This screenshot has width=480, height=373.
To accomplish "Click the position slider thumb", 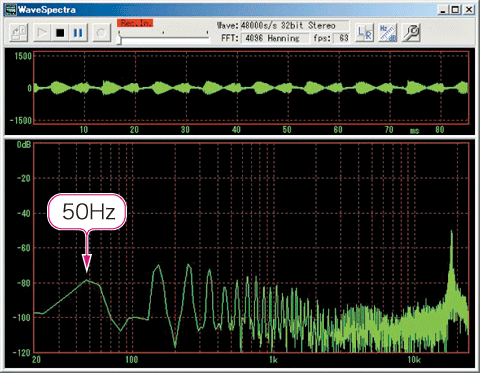I will (119, 39).
